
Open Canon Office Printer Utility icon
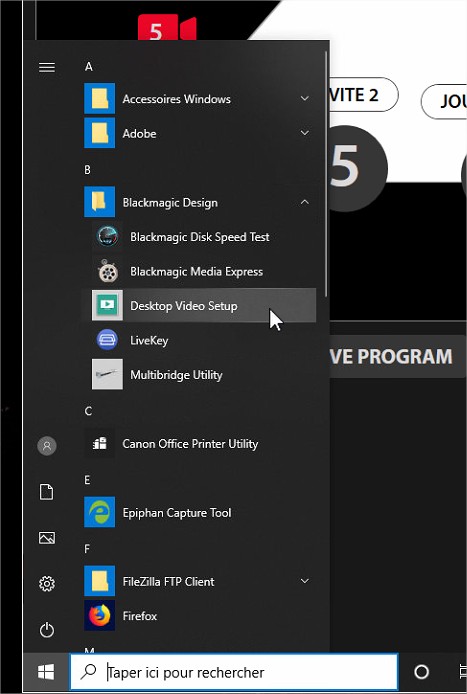(100, 443)
